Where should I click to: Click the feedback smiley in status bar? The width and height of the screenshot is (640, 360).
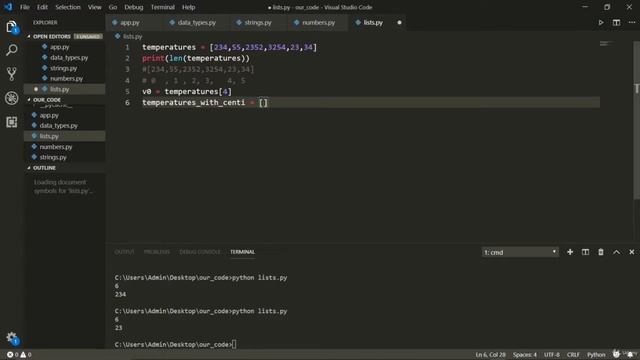coord(616,354)
